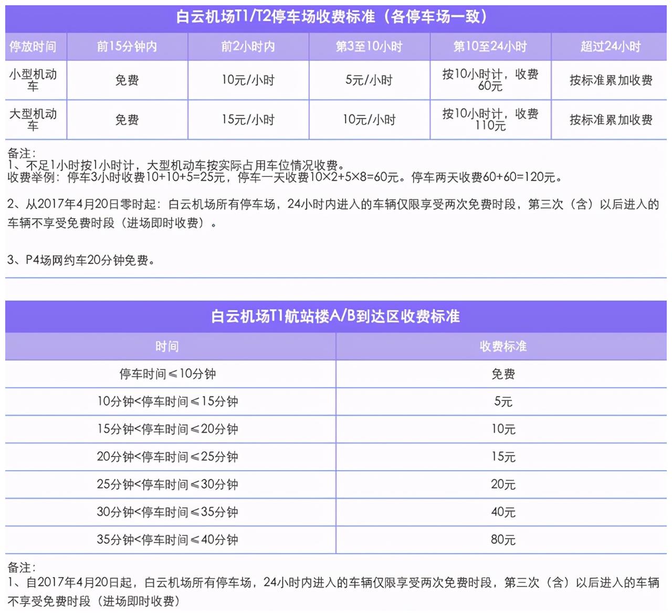The height and width of the screenshot is (616, 672).
Task: Click the 小型机动车 row label
Action: click(x=35, y=79)
